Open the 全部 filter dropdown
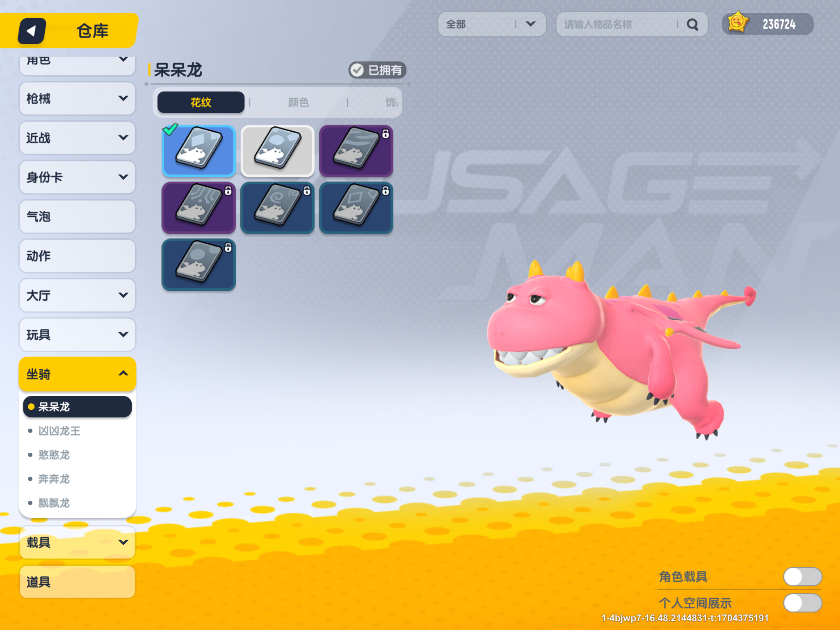 [x=492, y=24]
